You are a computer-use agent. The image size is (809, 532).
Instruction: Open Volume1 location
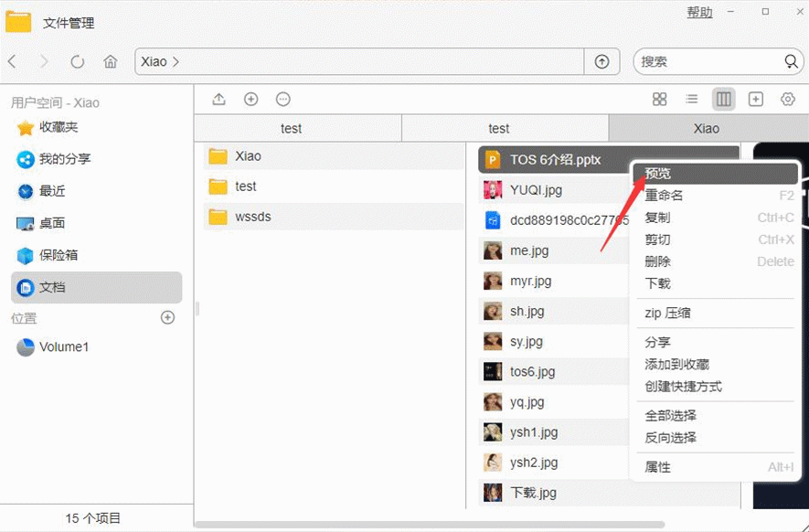coord(96,346)
